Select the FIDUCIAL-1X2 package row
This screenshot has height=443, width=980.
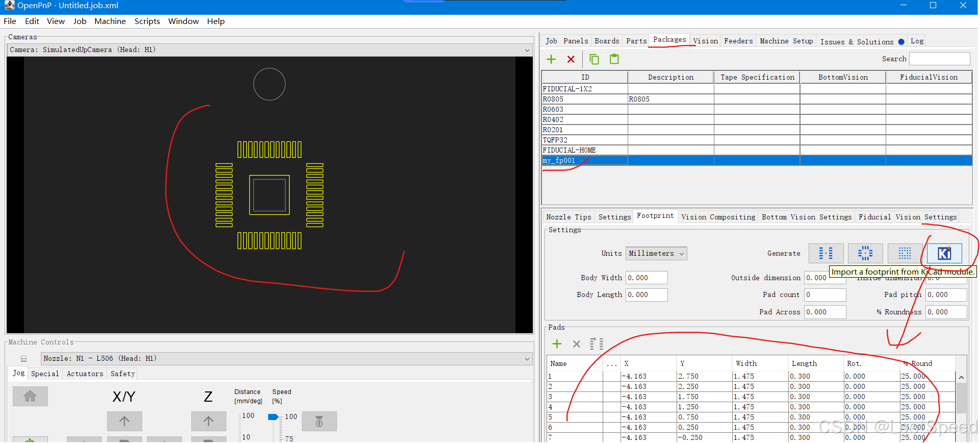click(757, 89)
